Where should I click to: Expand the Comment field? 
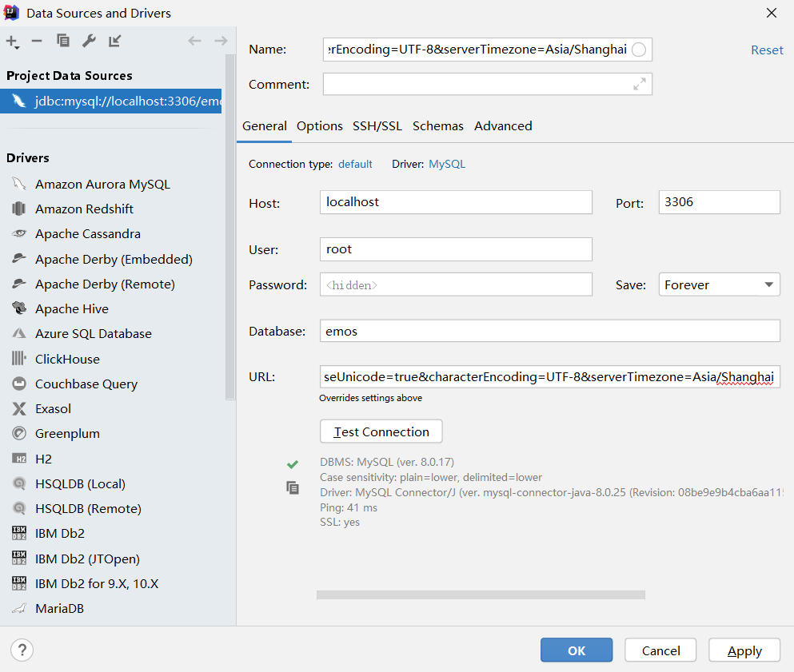tap(640, 84)
